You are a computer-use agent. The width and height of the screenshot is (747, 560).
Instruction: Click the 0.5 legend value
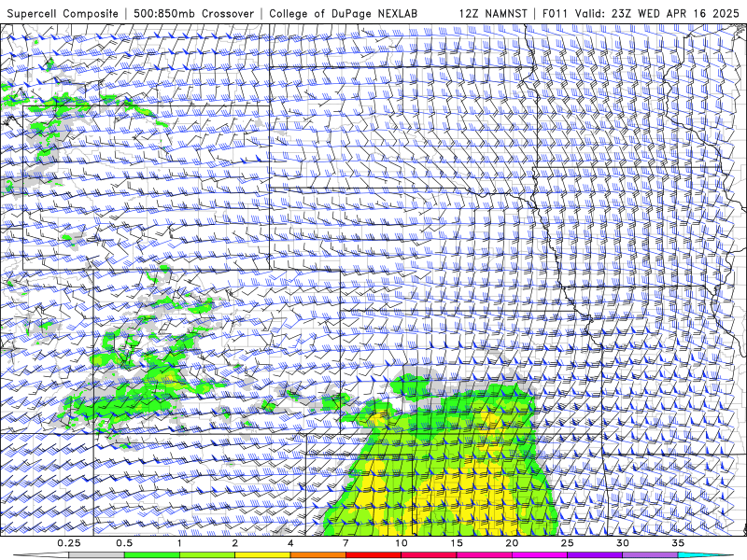124,543
